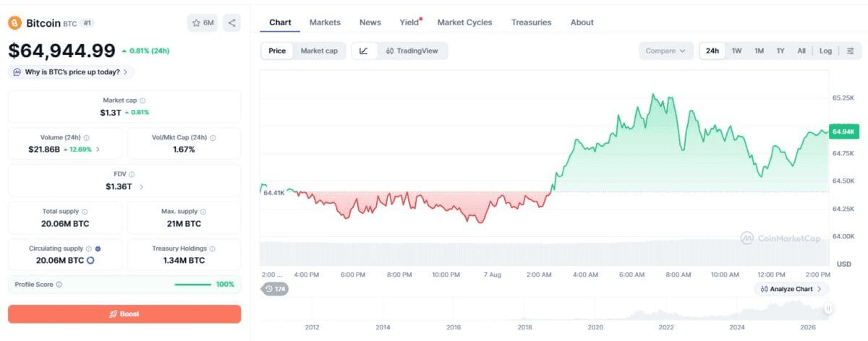This screenshot has width=868, height=341.
Task: Expand the FDV details chevron
Action: click(x=141, y=186)
